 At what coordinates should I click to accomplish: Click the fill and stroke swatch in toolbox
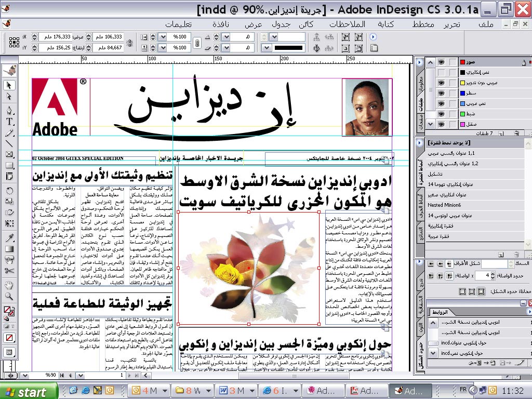(9, 311)
